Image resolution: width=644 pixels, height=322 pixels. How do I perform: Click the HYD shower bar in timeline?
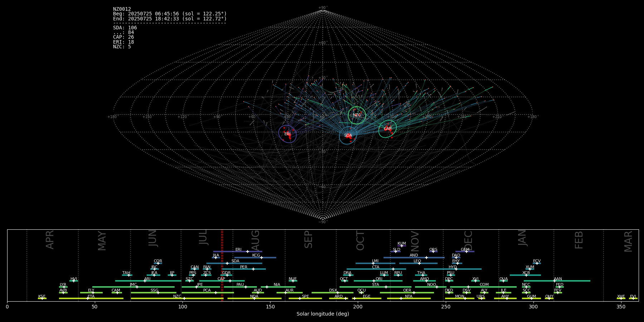click(453, 269)
